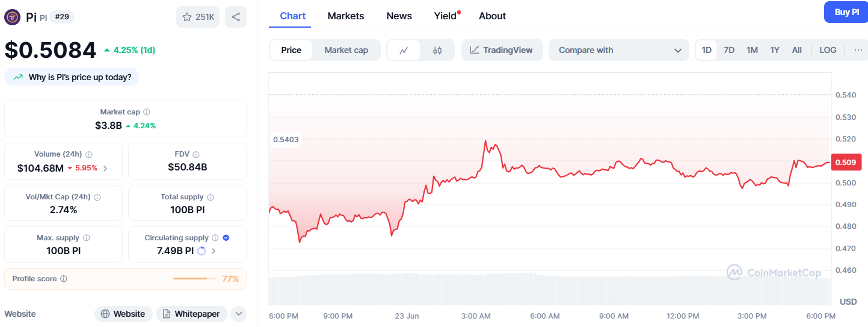Click the Buy PI button
The width and height of the screenshot is (868, 327).
[x=847, y=12]
